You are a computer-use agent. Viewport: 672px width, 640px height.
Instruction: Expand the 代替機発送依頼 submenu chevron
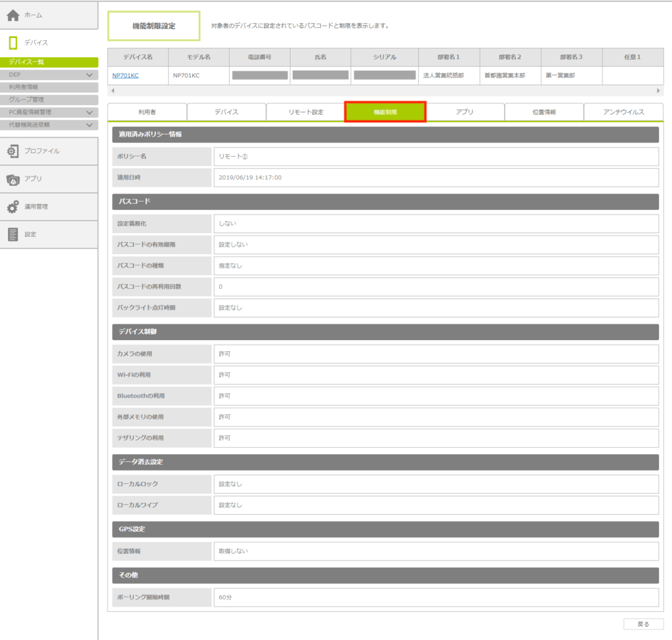(x=90, y=125)
